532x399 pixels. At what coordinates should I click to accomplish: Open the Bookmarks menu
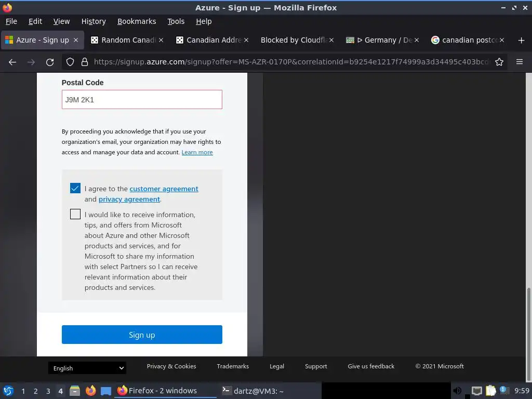[x=137, y=21]
